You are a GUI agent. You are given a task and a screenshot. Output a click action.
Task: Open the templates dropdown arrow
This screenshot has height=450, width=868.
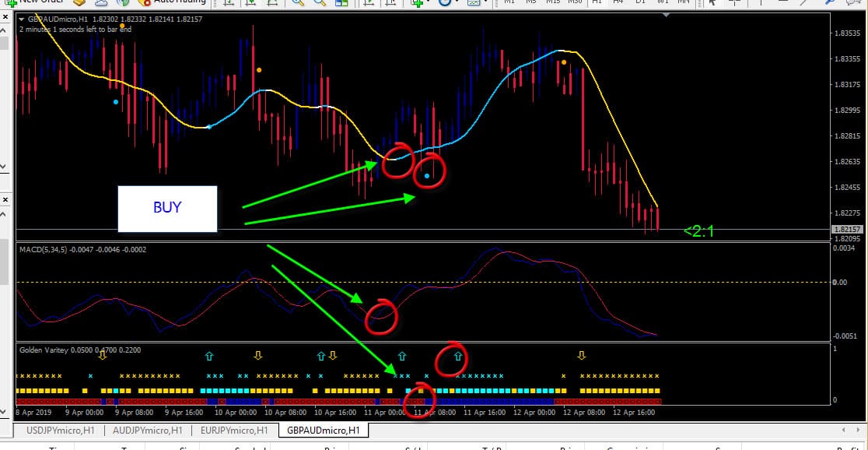[485, 2]
